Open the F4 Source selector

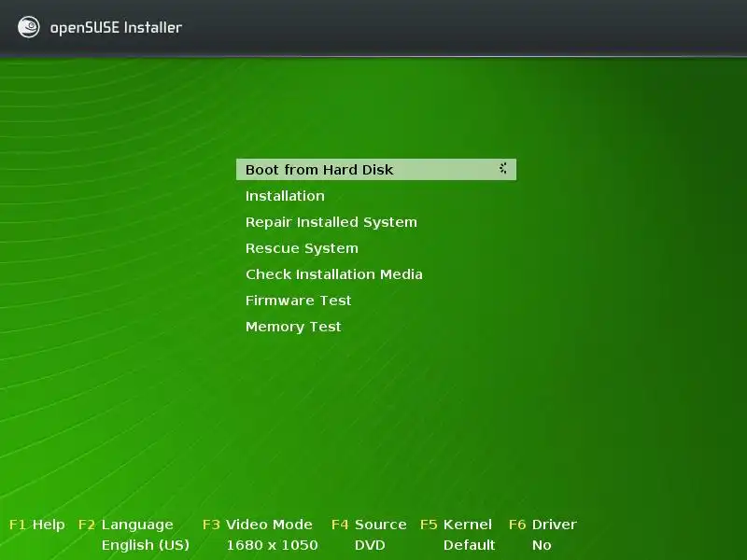tap(369, 525)
